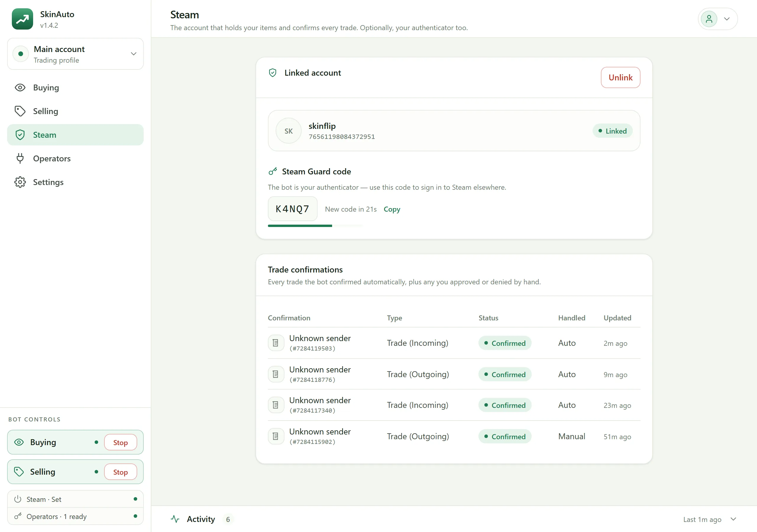Expand the Activity panel chevron
The width and height of the screenshot is (757, 532).
pos(733,519)
